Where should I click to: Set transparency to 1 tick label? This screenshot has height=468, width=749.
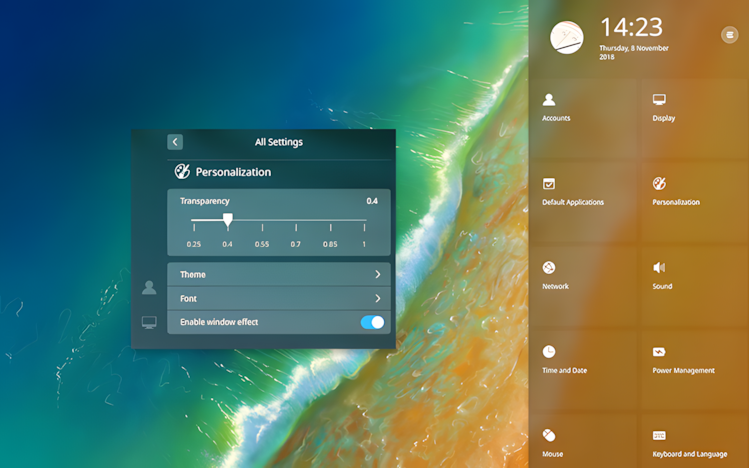pos(364,244)
